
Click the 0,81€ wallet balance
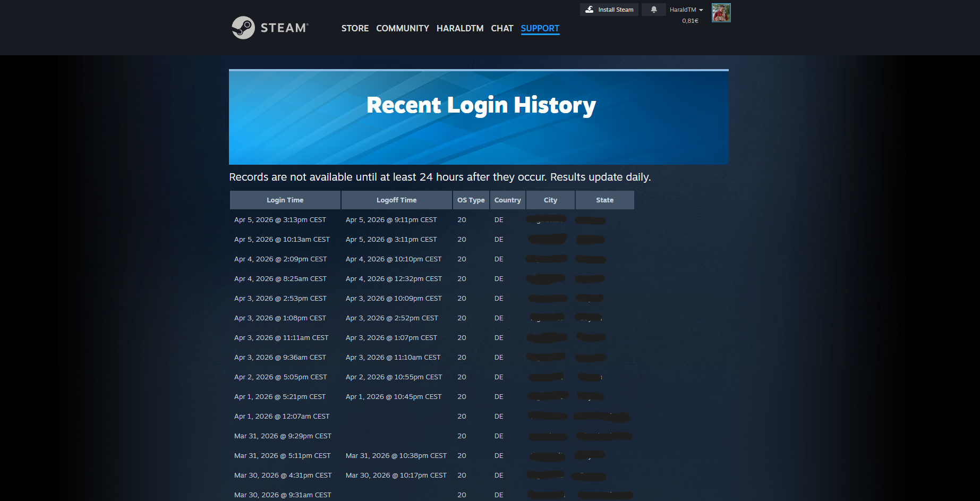tap(689, 20)
